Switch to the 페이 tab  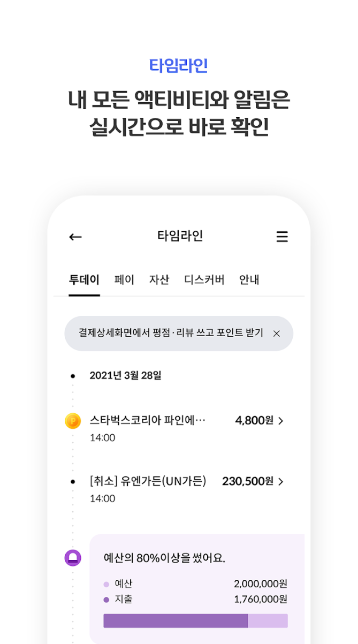pyautogui.click(x=124, y=279)
